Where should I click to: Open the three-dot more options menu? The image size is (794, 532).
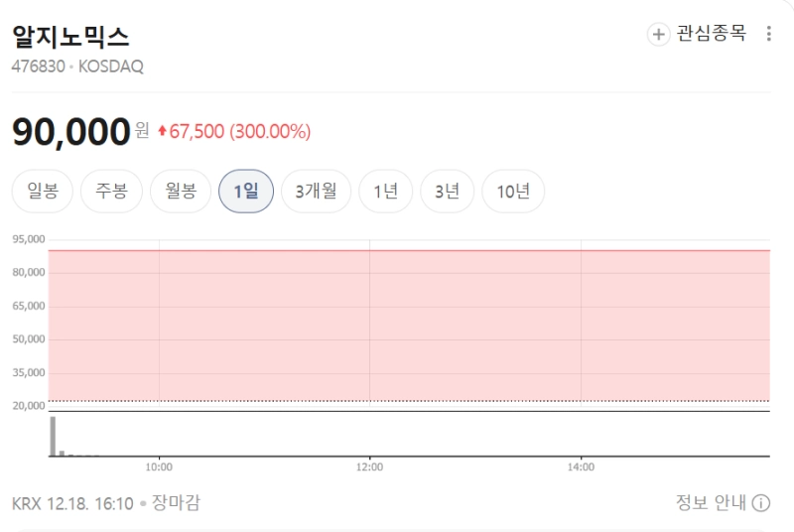pos(768,34)
